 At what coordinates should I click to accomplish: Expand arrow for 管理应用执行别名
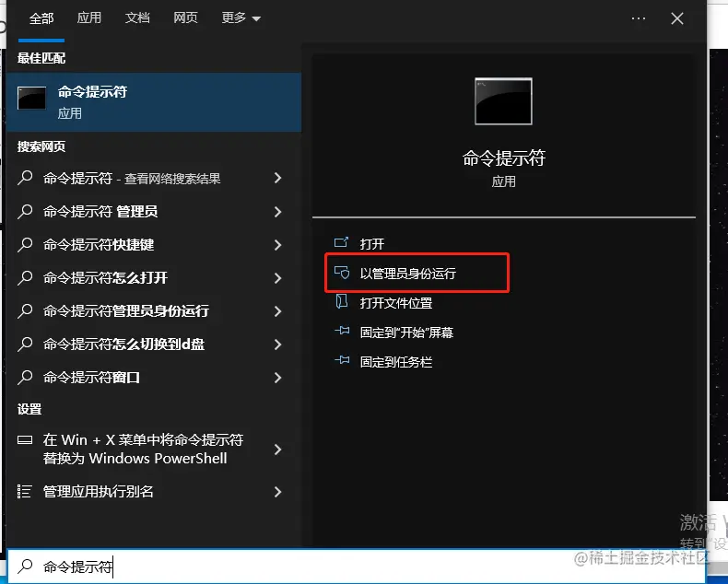tap(277, 492)
